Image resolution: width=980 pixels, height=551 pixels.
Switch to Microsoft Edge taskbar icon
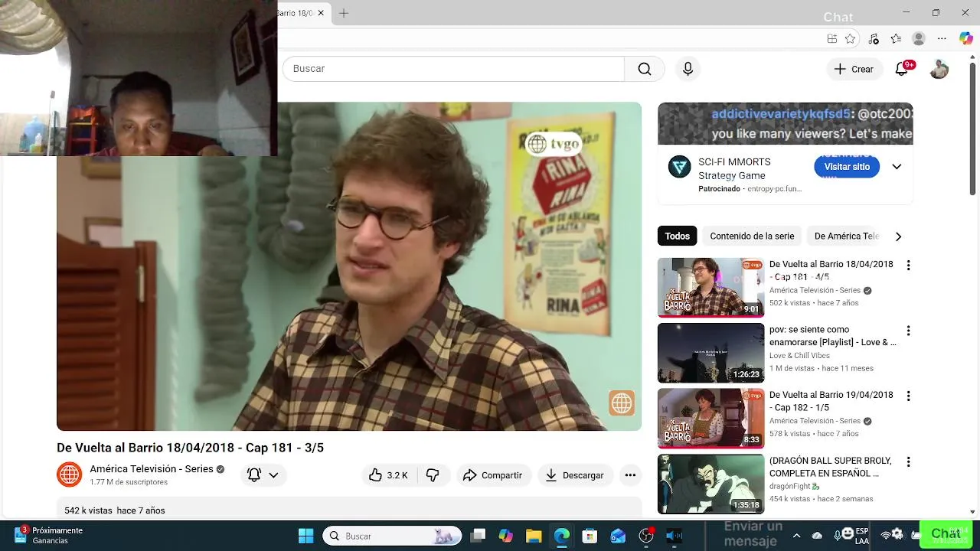point(562,536)
